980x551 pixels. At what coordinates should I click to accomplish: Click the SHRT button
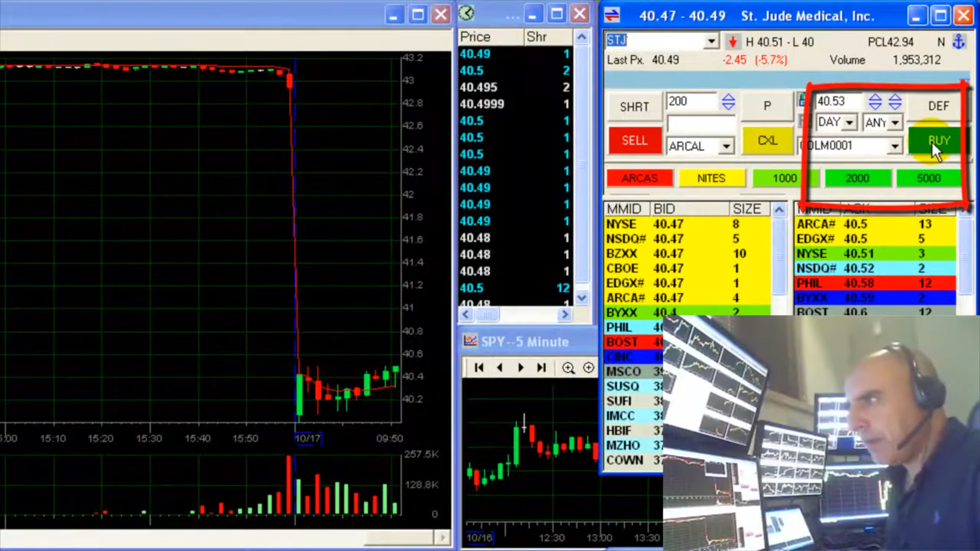(x=634, y=107)
